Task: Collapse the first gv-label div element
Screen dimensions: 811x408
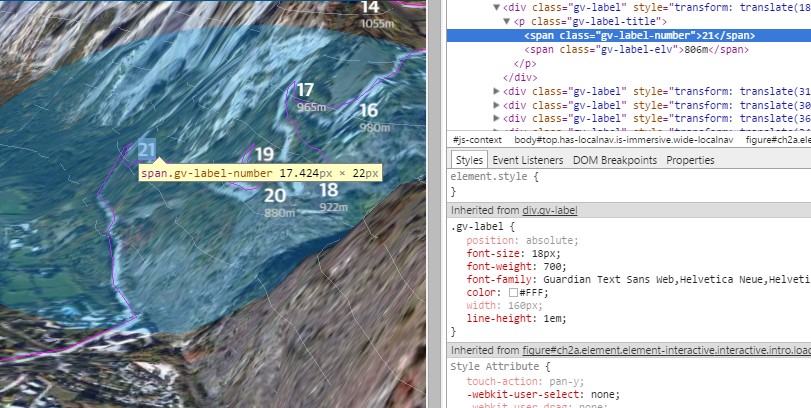Action: [x=497, y=8]
